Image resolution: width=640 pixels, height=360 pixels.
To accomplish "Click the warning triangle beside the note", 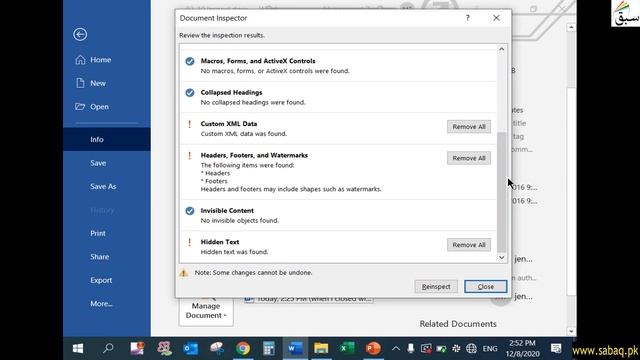I will click(184, 273).
